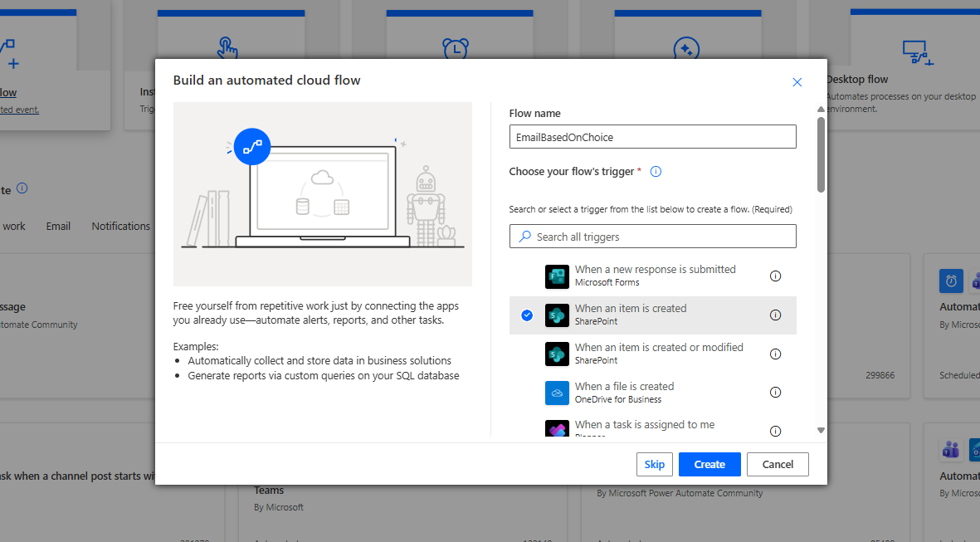This screenshot has height=542, width=980.
Task: Switch to the Email tab
Action: [58, 227]
